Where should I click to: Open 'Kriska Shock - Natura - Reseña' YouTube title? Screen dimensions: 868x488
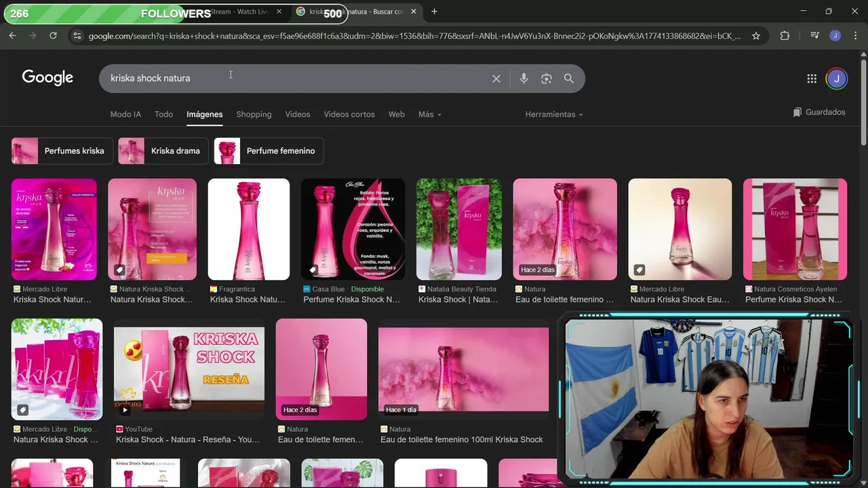coord(188,440)
